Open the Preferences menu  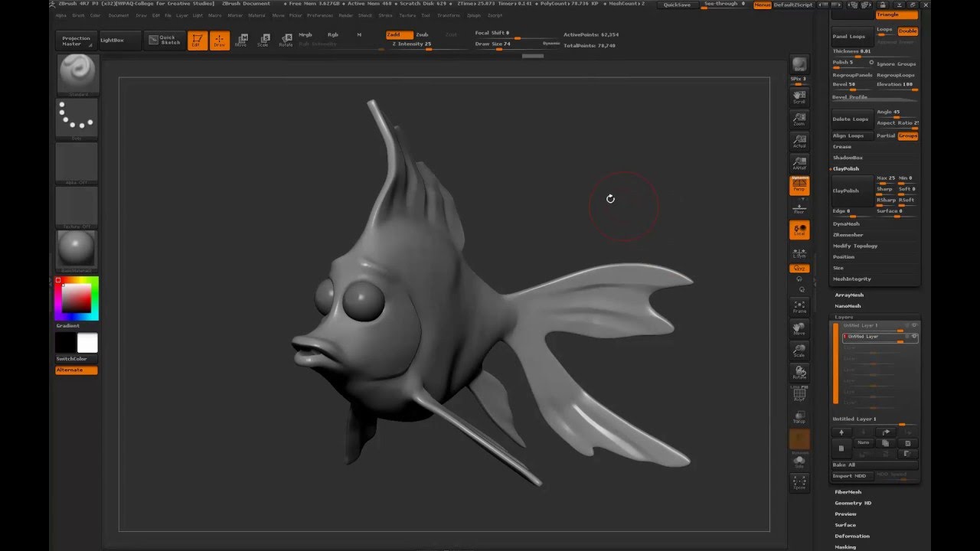click(320, 15)
